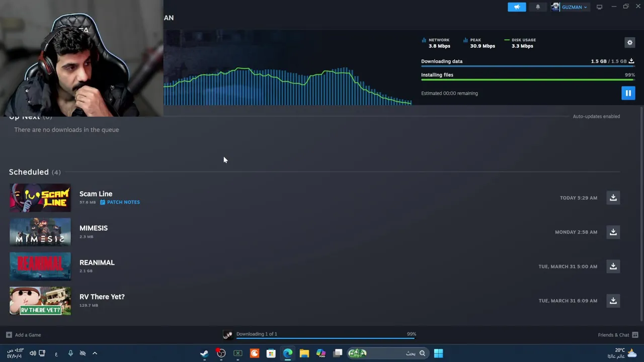The image size is (644, 362).
Task: Open Scam Line patch notes
Action: pos(120,202)
